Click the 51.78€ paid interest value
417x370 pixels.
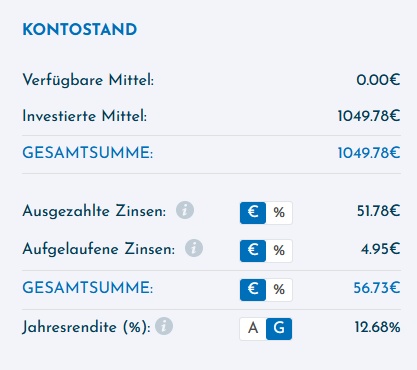pyautogui.click(x=378, y=211)
